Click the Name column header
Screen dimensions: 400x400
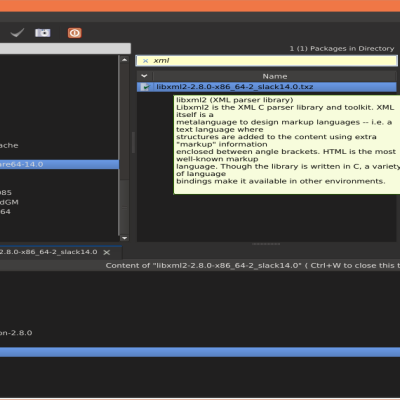click(x=275, y=76)
